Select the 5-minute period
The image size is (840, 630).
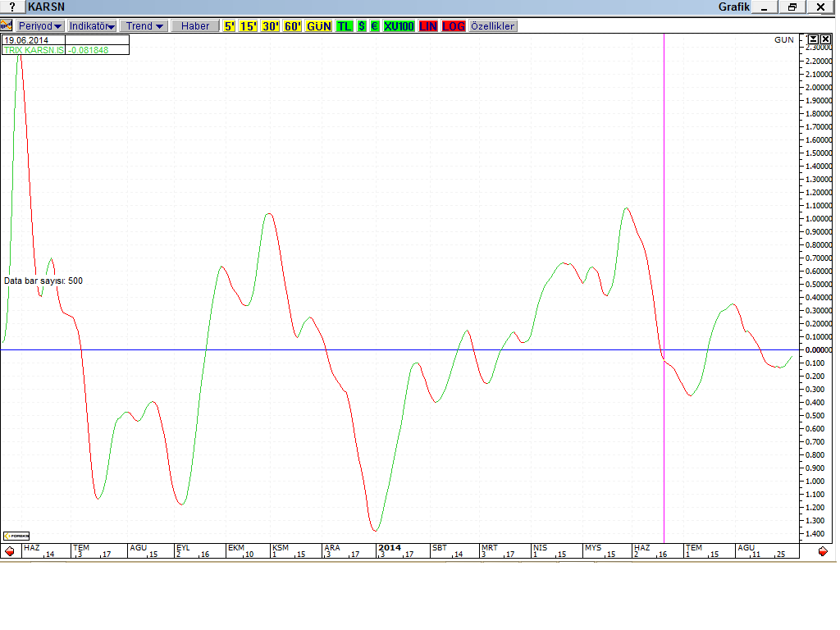click(231, 26)
